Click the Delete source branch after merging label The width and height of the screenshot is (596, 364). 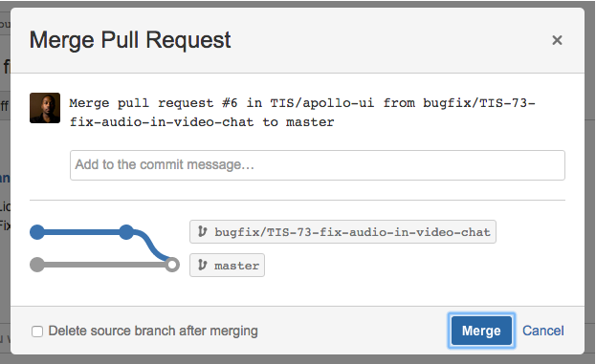point(153,331)
